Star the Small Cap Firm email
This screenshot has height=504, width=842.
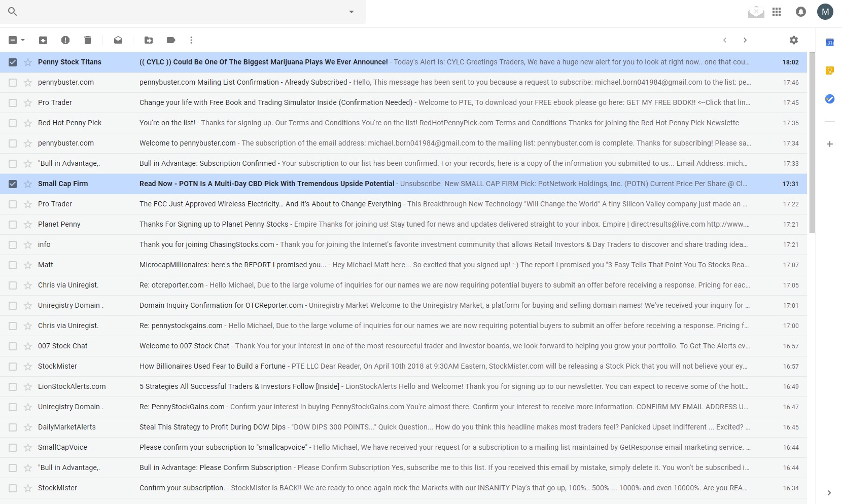(x=28, y=184)
